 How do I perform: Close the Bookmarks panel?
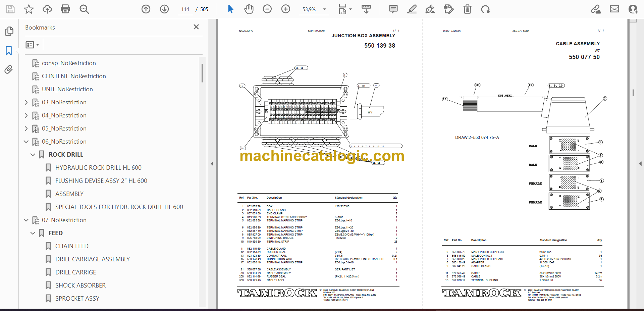point(196,27)
